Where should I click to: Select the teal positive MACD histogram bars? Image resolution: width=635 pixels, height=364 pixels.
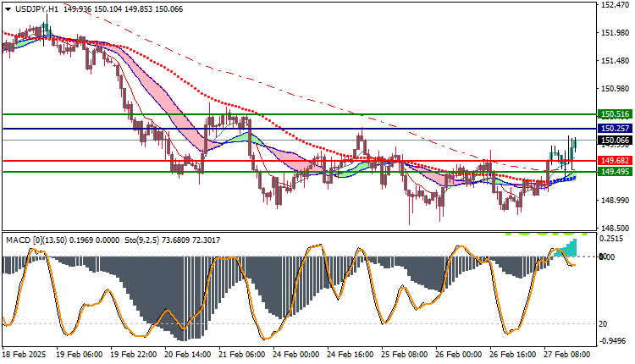coord(567,249)
